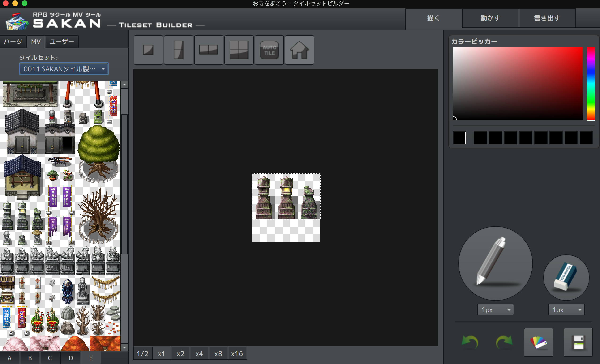This screenshot has width=600, height=364.
Task: Select the bare leafless tree part
Action: [x=98, y=215]
